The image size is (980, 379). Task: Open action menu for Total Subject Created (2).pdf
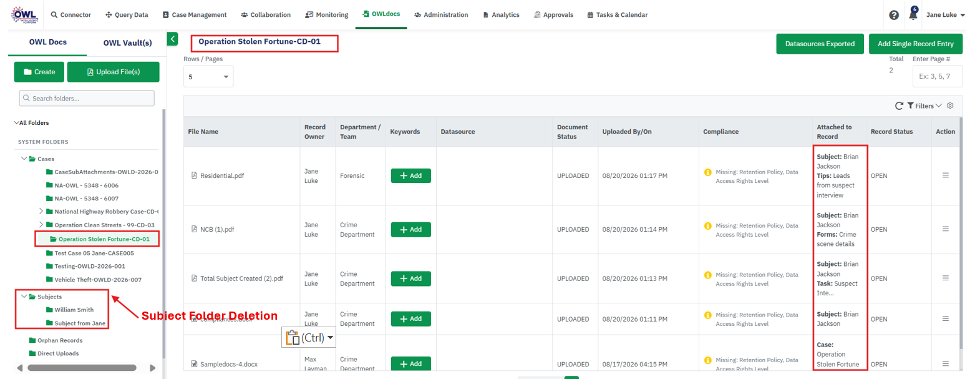(945, 278)
